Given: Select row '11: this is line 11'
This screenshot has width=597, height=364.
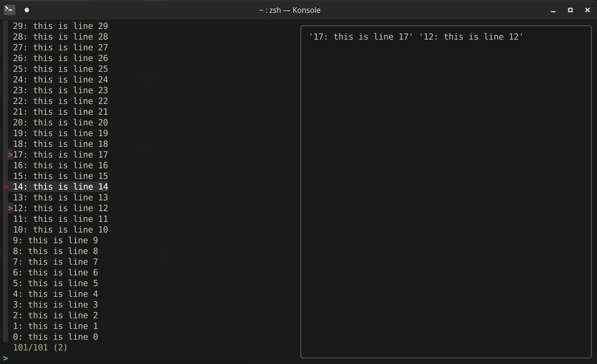Looking at the screenshot, I should click(60, 219).
